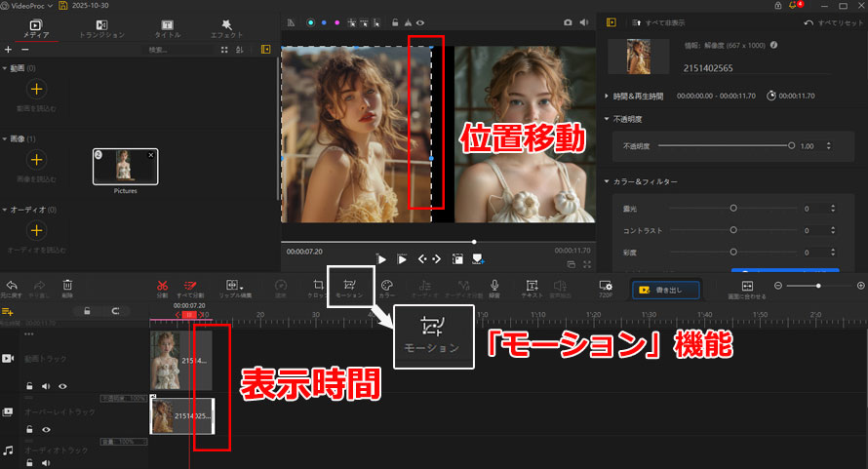Click the zoom in plus icon on the timeline
Viewport: 868px width, 469px height.
(x=861, y=286)
